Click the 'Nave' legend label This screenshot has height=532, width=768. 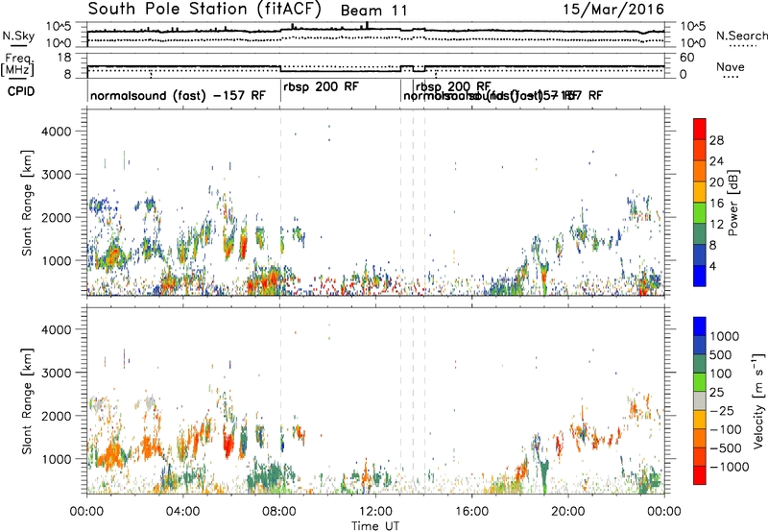click(x=731, y=66)
